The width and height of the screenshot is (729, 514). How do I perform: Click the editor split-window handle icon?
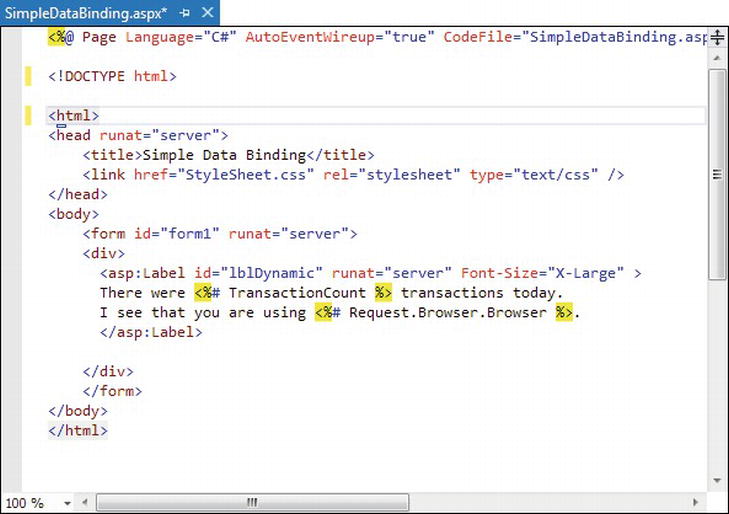(x=717, y=37)
